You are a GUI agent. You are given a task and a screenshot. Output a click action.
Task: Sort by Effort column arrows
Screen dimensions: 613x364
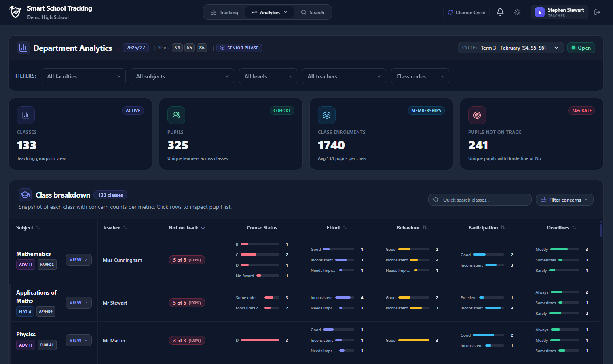click(345, 227)
